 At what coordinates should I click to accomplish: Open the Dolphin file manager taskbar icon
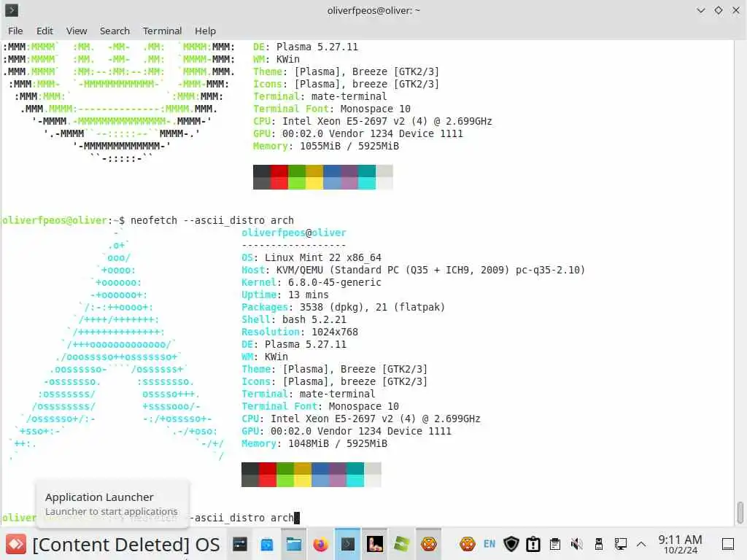pyautogui.click(x=293, y=544)
